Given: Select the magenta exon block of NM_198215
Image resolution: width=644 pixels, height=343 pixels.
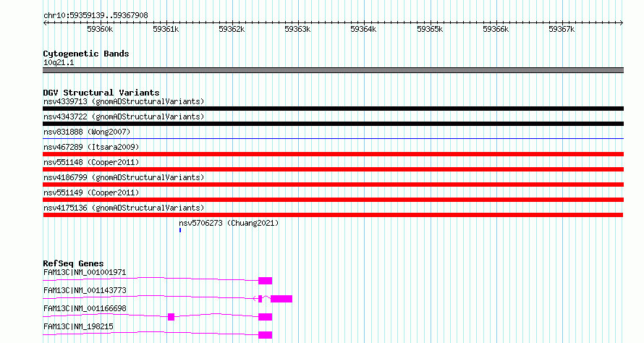Looking at the screenshot, I should 265,335.
